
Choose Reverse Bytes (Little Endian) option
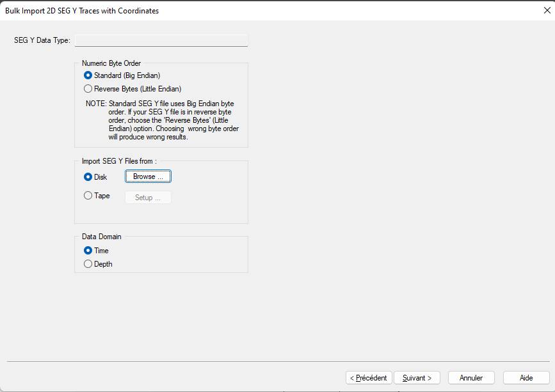(x=88, y=89)
